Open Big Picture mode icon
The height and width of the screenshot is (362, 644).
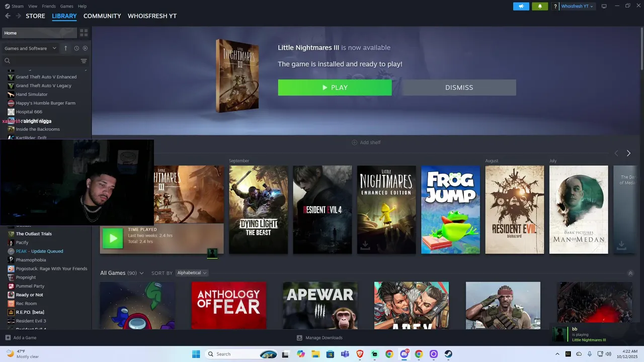tap(604, 6)
